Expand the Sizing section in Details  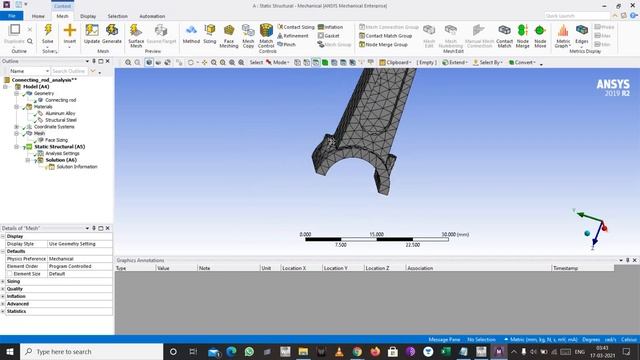click(3, 282)
